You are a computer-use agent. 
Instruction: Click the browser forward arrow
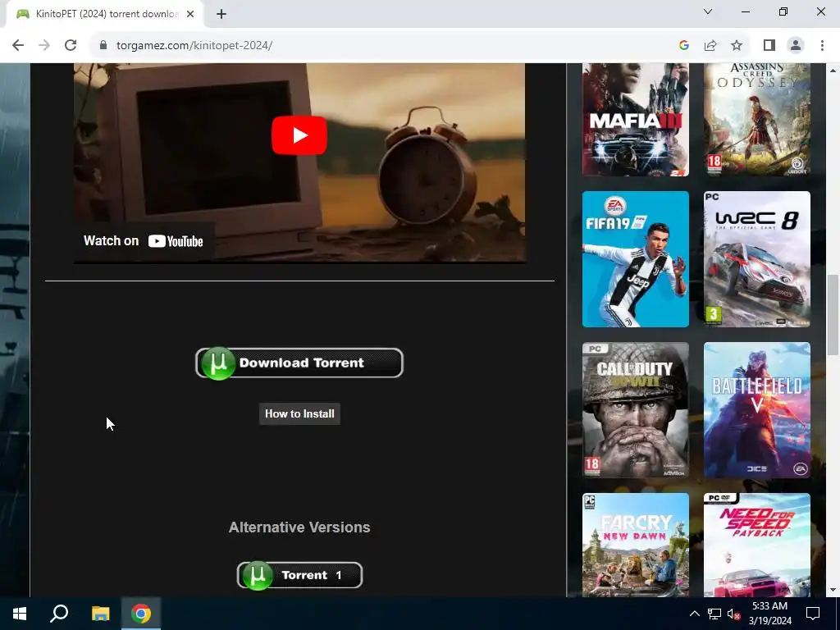[44, 46]
